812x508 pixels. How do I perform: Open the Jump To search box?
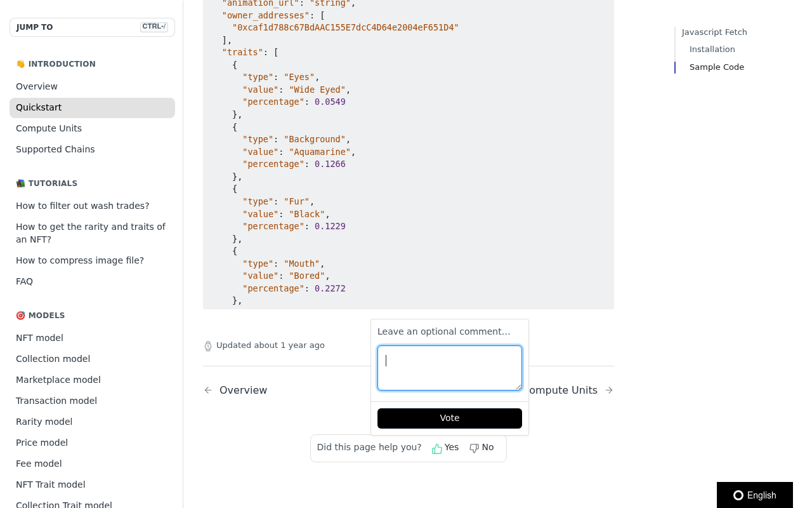tap(92, 27)
